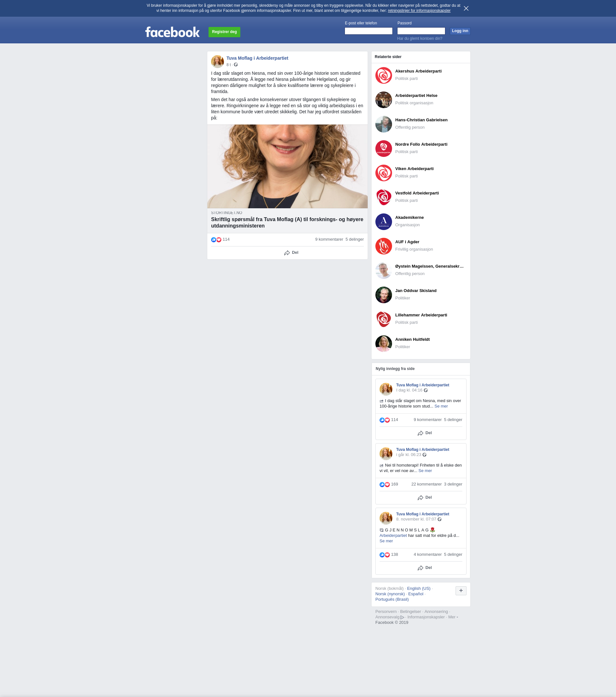The height and width of the screenshot is (697, 616).
Task: Switch language to English (US)
Action: (419, 589)
